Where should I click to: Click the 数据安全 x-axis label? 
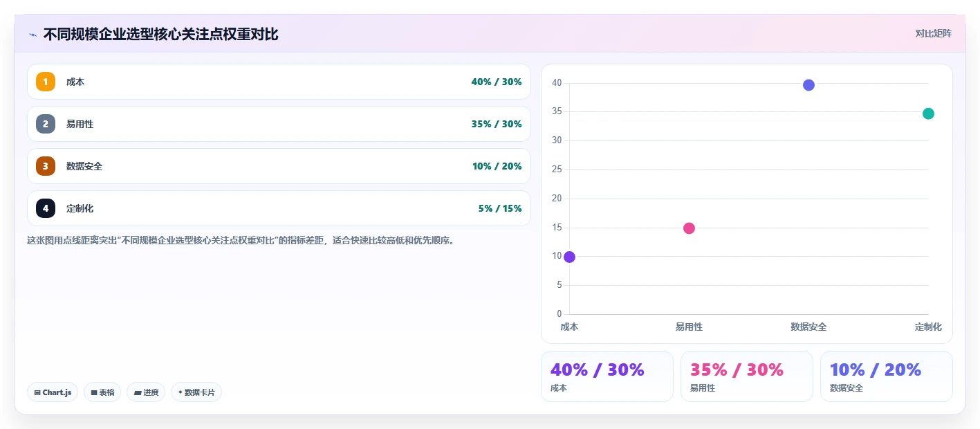(x=808, y=327)
